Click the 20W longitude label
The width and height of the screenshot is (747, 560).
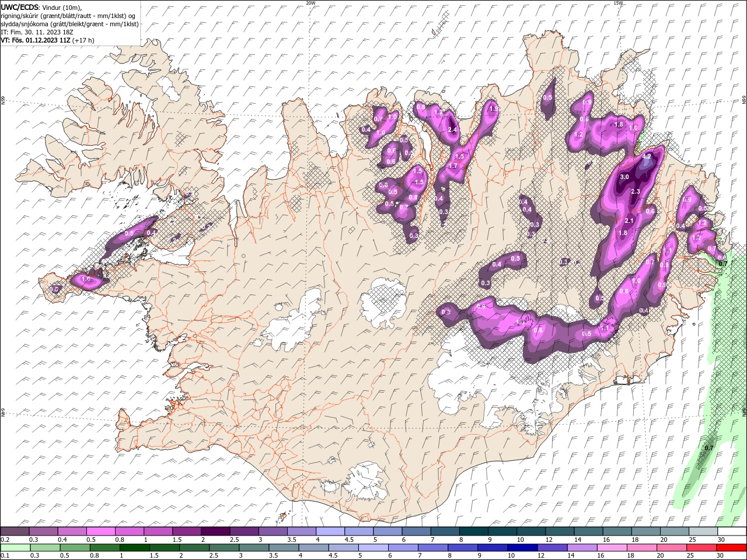pyautogui.click(x=311, y=3)
